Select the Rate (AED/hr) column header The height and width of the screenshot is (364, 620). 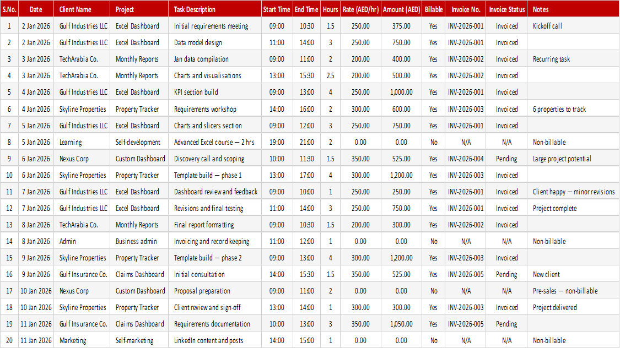click(360, 9)
